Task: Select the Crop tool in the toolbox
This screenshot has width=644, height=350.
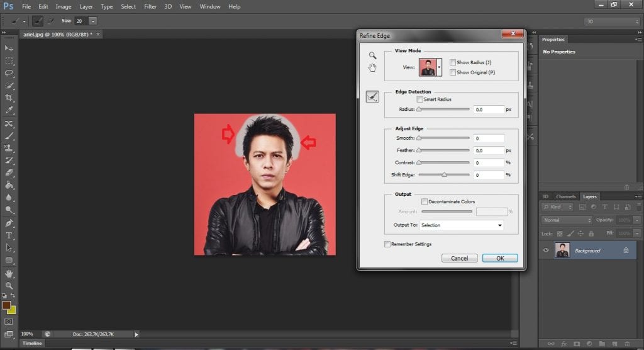Action: click(9, 98)
